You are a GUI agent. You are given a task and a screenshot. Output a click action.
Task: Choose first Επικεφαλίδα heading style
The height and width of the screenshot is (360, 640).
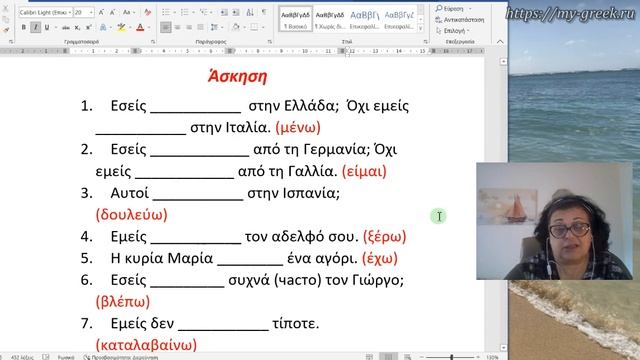tap(364, 19)
